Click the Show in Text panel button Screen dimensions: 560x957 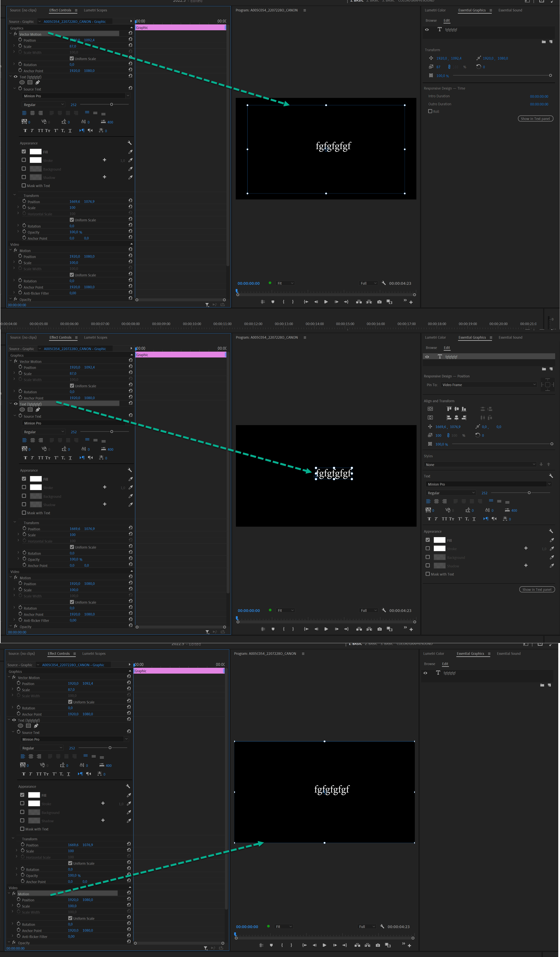click(535, 118)
